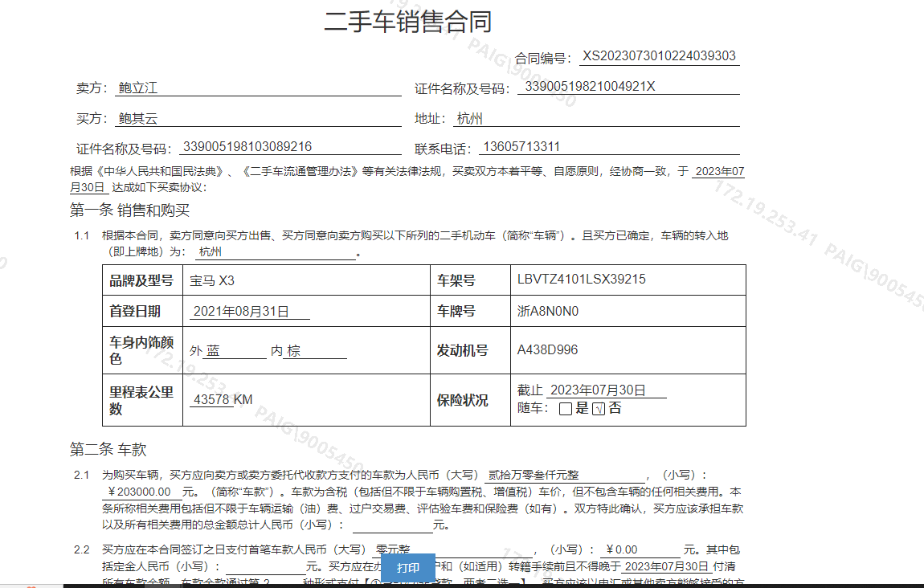
Task: Click the 第一条 销售和购买 heading
Action: [x=129, y=210]
